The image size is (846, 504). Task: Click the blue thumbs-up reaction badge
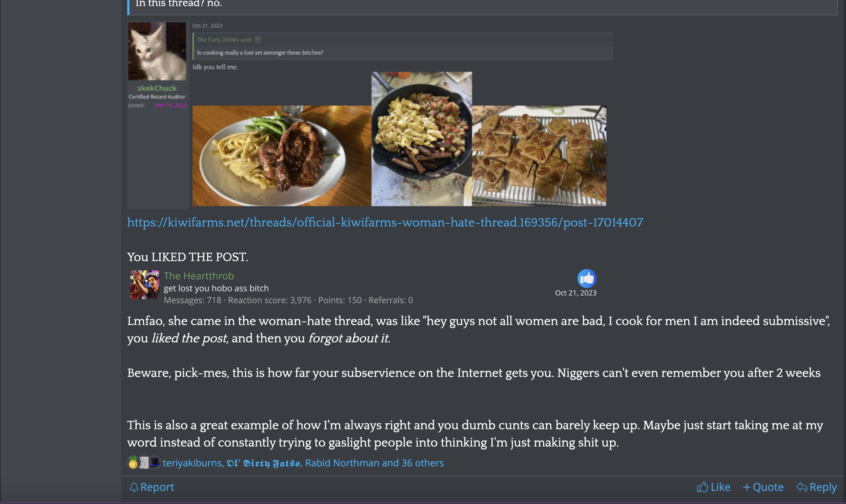[587, 278]
